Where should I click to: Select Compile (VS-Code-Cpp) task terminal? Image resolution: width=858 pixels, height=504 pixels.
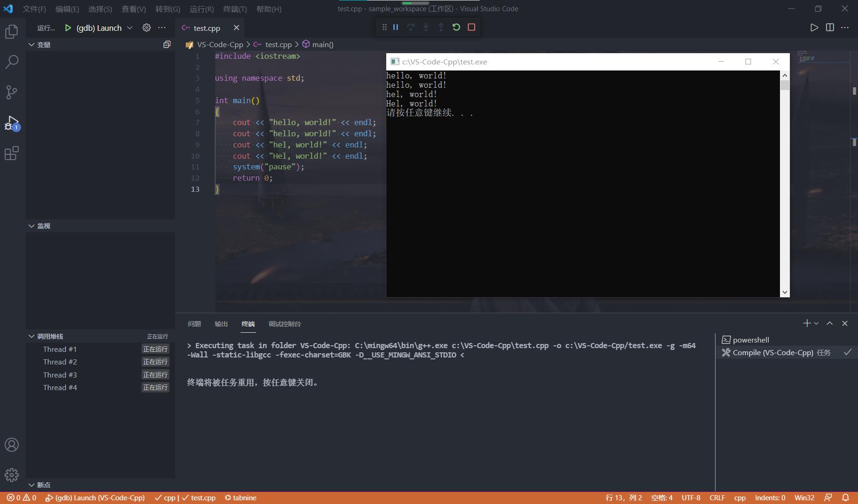point(787,352)
